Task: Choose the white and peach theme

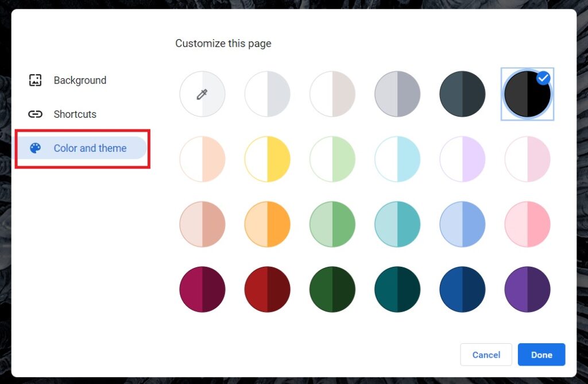Action: point(202,159)
